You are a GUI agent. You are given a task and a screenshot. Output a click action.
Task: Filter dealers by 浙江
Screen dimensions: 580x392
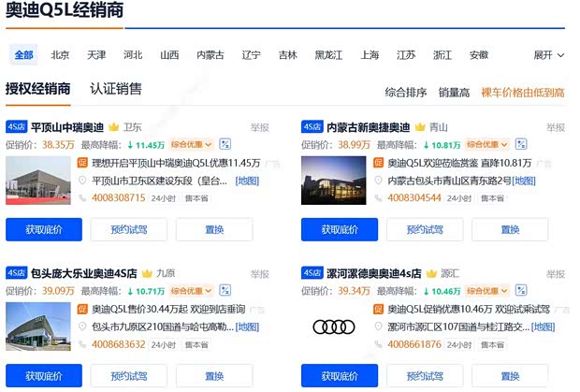442,55
